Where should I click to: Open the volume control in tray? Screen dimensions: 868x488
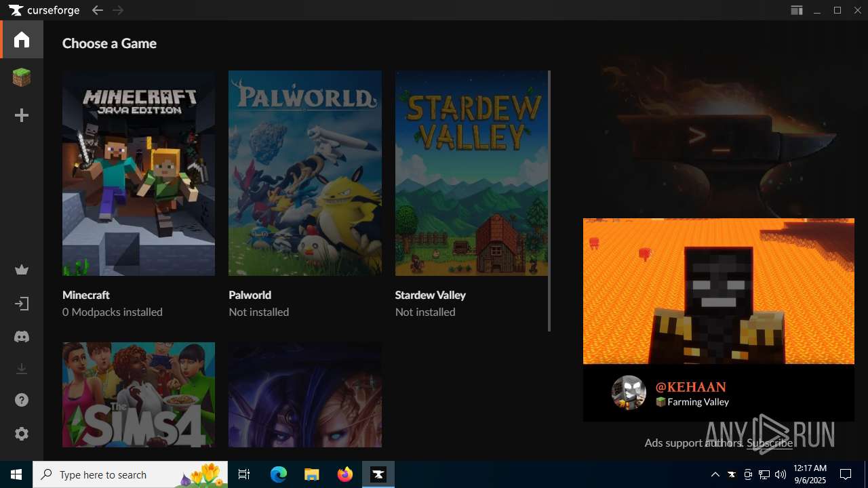pyautogui.click(x=781, y=474)
